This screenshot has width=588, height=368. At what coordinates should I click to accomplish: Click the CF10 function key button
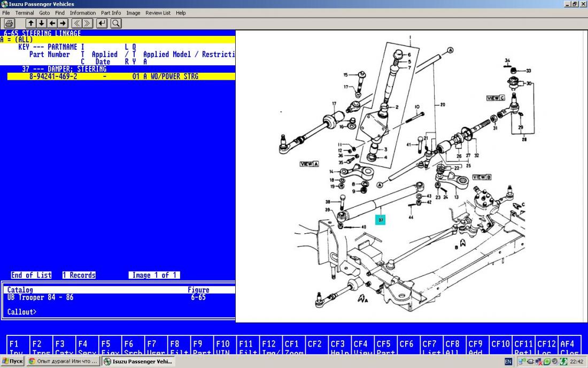point(500,345)
